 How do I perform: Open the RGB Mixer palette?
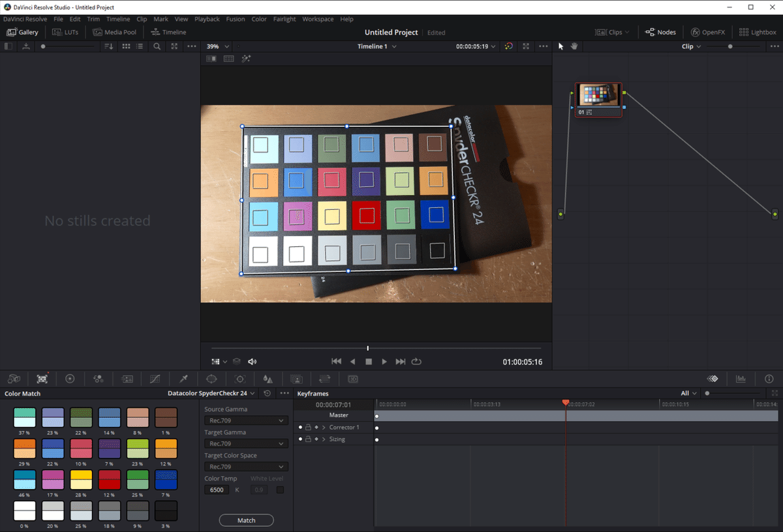pyautogui.click(x=99, y=379)
